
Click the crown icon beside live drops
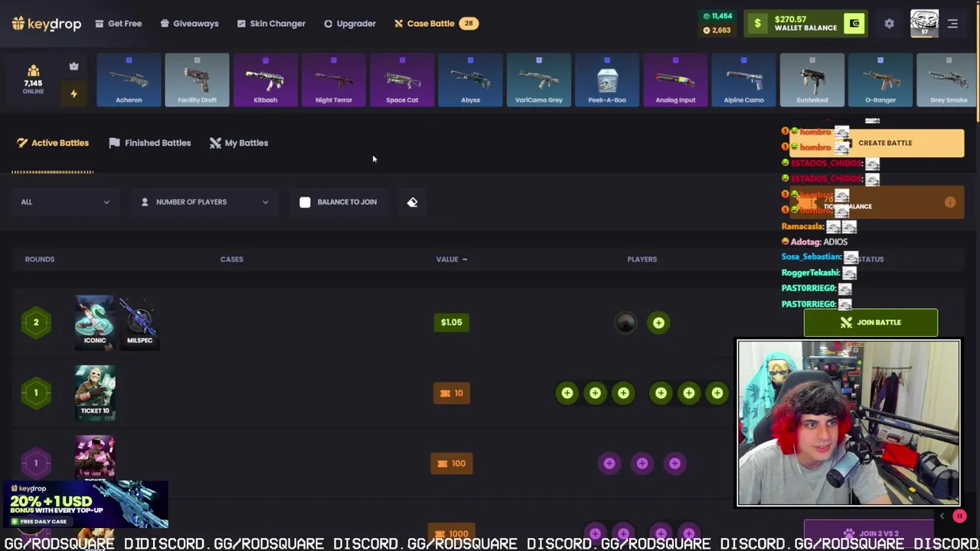point(73,67)
